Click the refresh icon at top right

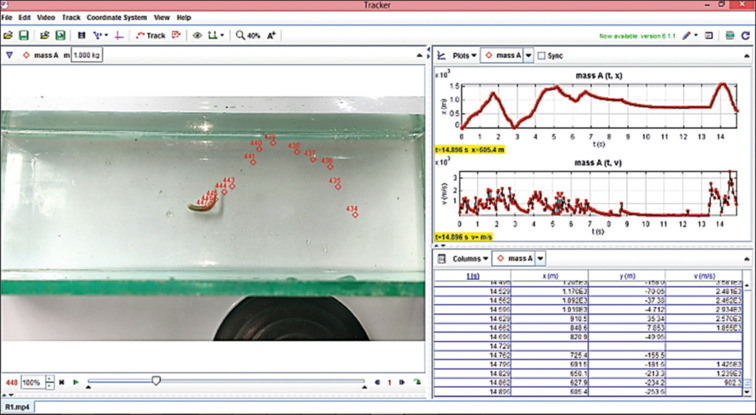[x=745, y=35]
